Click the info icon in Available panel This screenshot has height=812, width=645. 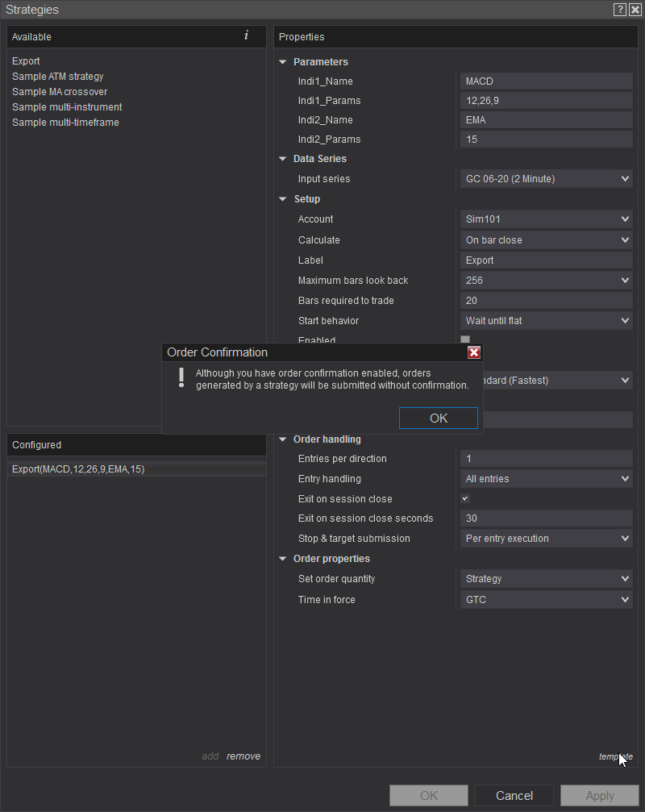[246, 36]
